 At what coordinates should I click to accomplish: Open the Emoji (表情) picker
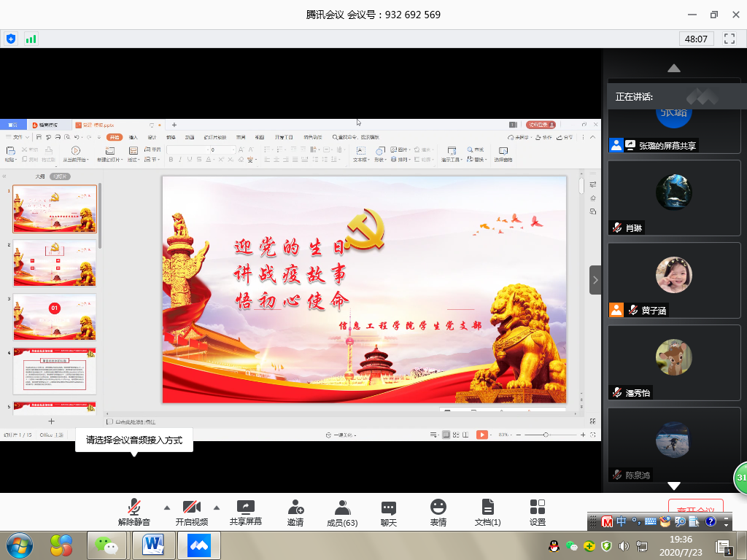438,513
